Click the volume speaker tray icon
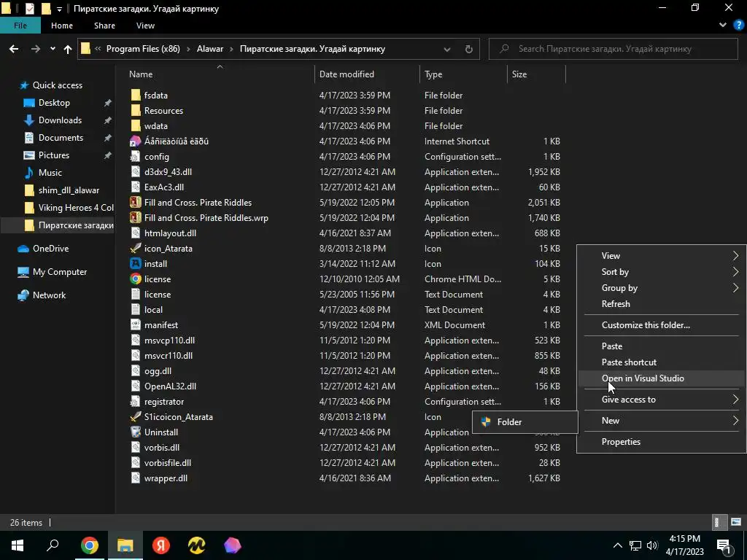Image resolution: width=747 pixels, height=560 pixels. 652,545
